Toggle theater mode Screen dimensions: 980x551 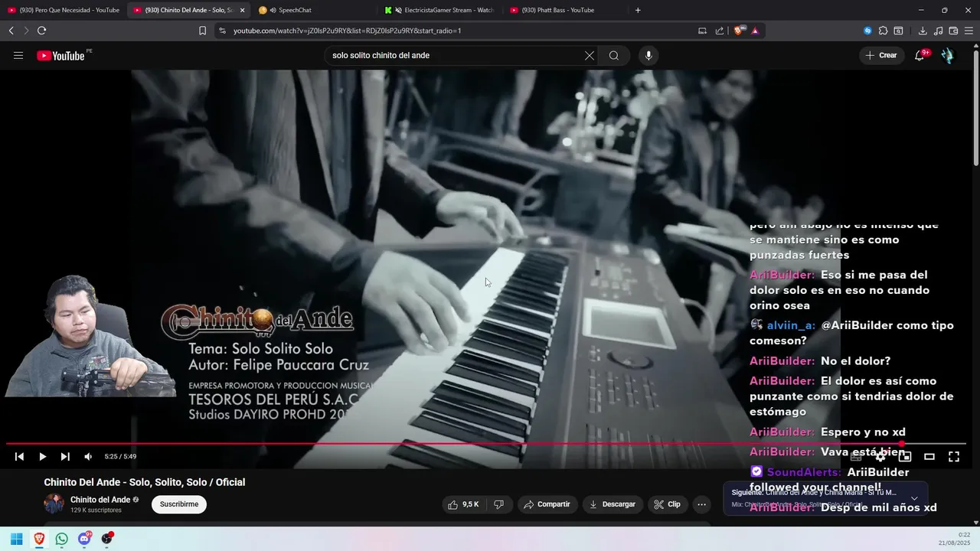(x=929, y=457)
